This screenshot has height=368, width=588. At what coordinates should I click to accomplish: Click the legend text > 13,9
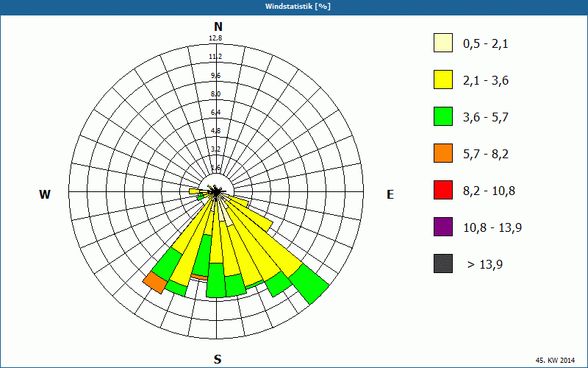tap(485, 265)
